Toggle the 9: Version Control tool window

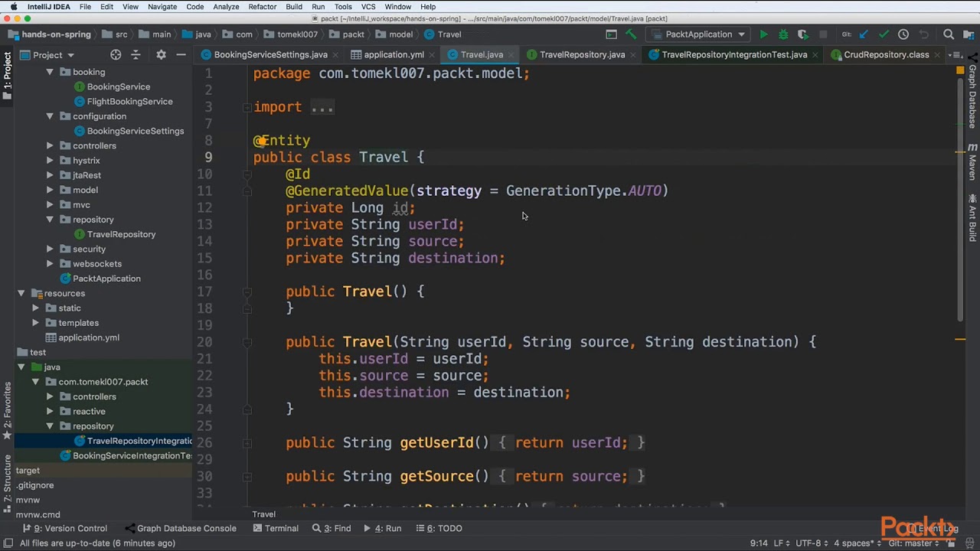click(65, 528)
